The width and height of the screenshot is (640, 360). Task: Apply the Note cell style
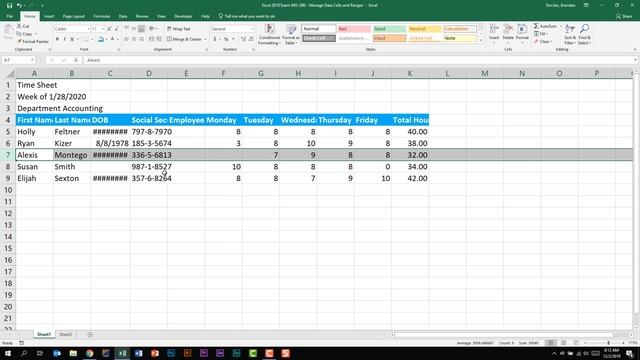(x=460, y=38)
